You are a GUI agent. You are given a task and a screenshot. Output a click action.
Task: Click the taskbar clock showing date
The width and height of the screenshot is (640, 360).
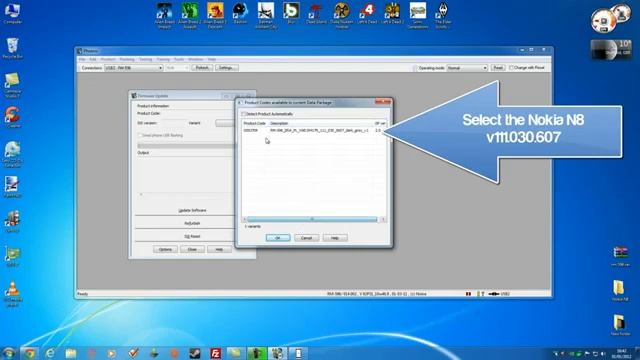[x=621, y=353]
